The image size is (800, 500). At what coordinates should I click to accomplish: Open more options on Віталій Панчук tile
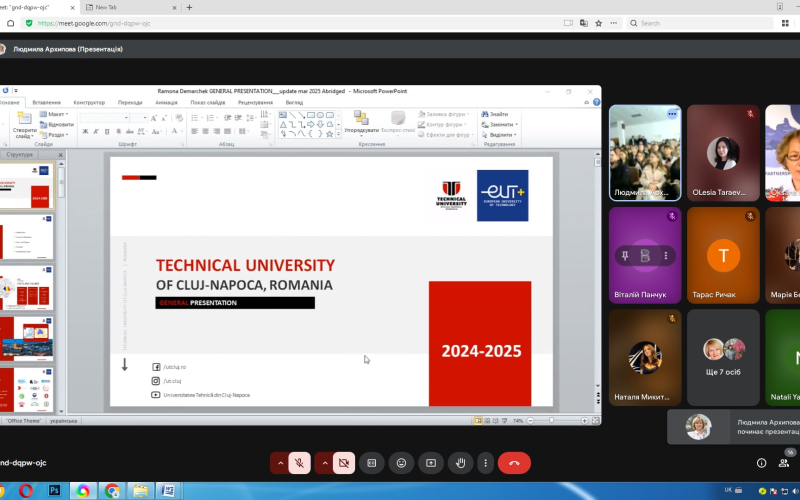(x=666, y=255)
